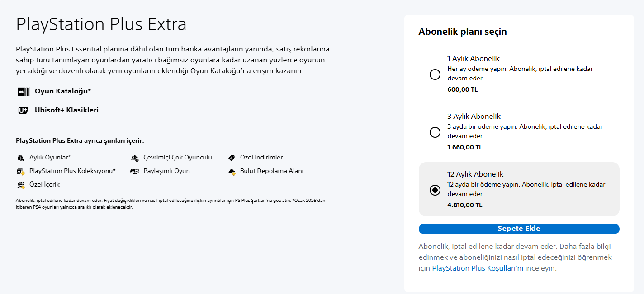Select the 1 Aylık Abonelik radio button
Screen dimensions: 644x294
click(435, 75)
